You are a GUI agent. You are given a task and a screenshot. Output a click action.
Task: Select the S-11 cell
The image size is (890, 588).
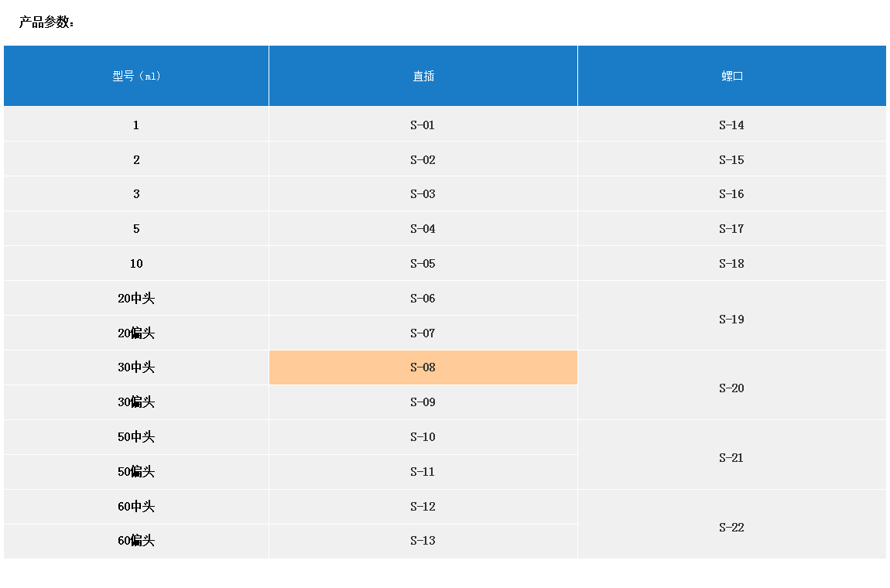pos(423,472)
